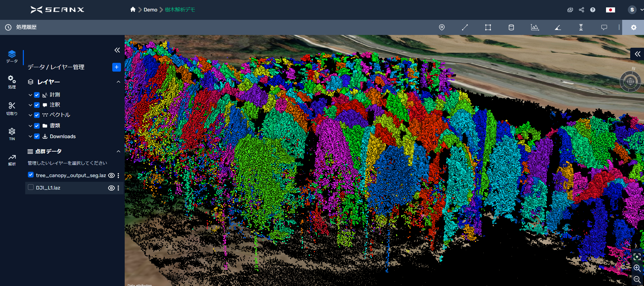
Task: Open the elevation profile tool
Action: (x=534, y=28)
